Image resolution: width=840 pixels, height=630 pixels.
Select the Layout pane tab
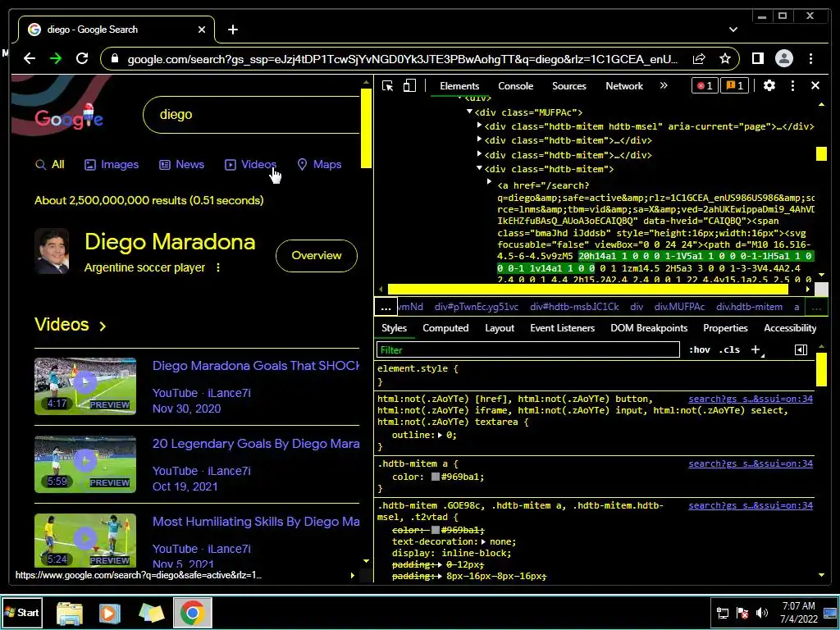click(x=500, y=328)
